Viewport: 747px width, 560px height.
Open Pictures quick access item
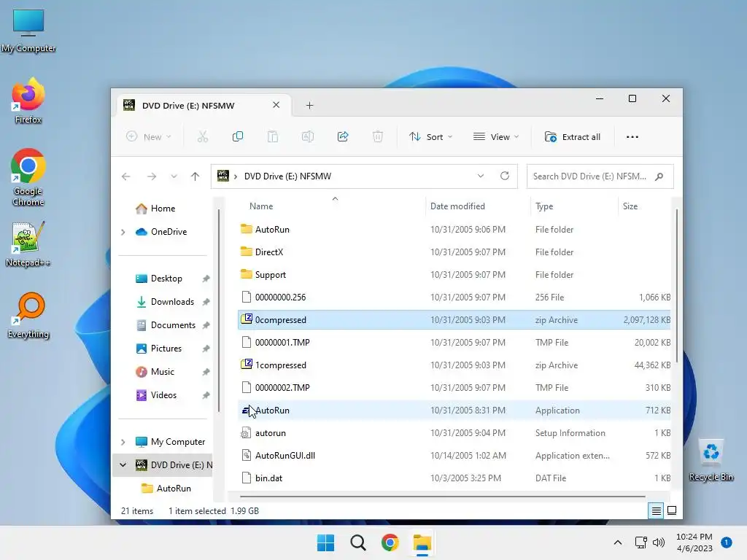tap(166, 349)
